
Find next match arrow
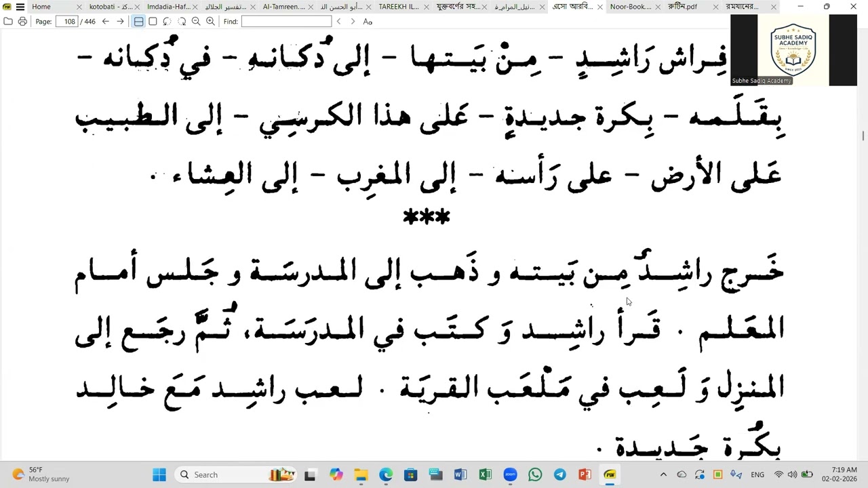pyautogui.click(x=353, y=22)
